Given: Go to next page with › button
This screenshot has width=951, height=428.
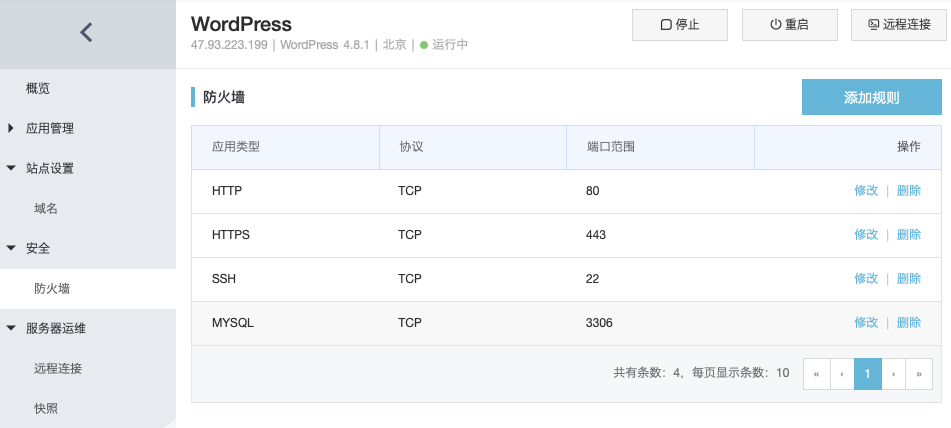Looking at the screenshot, I should click(x=893, y=374).
